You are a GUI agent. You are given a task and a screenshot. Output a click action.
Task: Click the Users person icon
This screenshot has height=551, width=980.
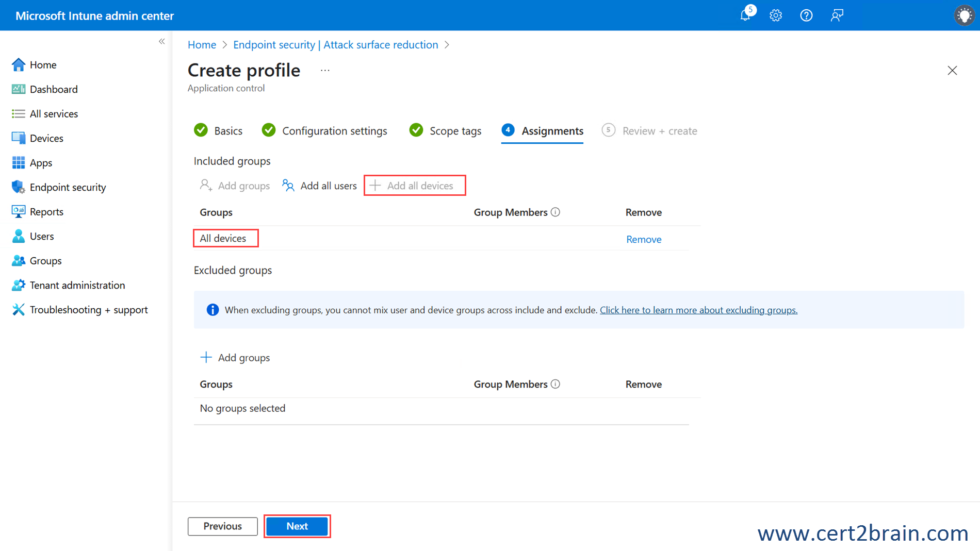pos(19,236)
